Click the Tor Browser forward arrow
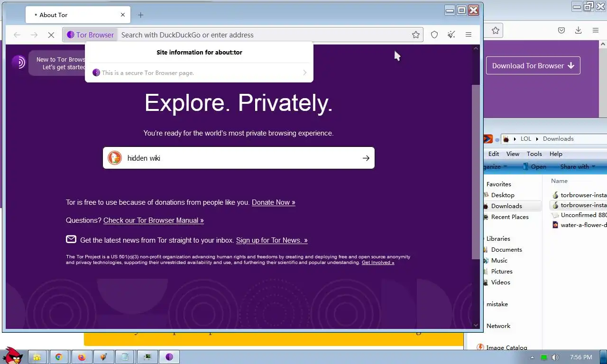Viewport: 607px width, 364px height. 34,35
